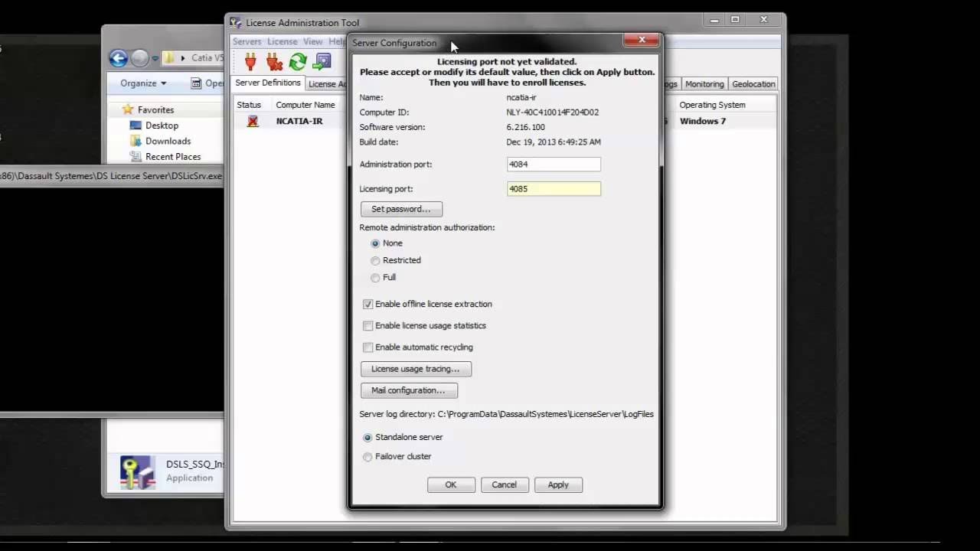Open the License menu
Screen dimensions: 980x551
pos(282,41)
